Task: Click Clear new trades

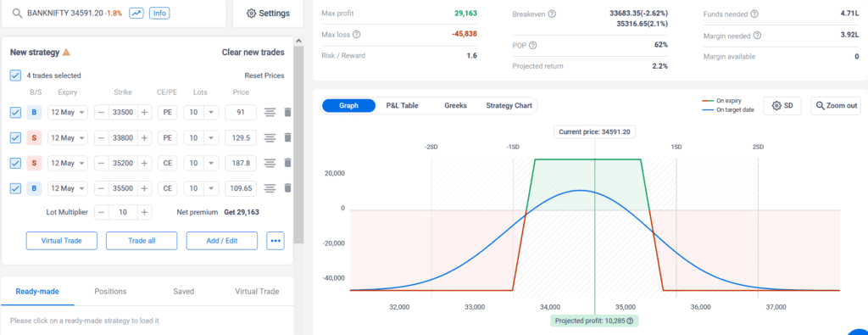Action: point(253,53)
